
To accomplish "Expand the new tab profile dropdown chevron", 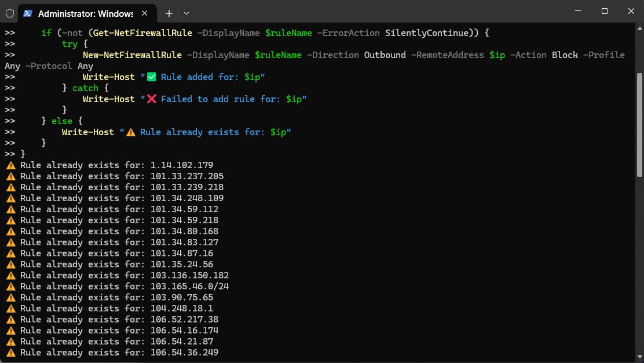I will (x=186, y=13).
